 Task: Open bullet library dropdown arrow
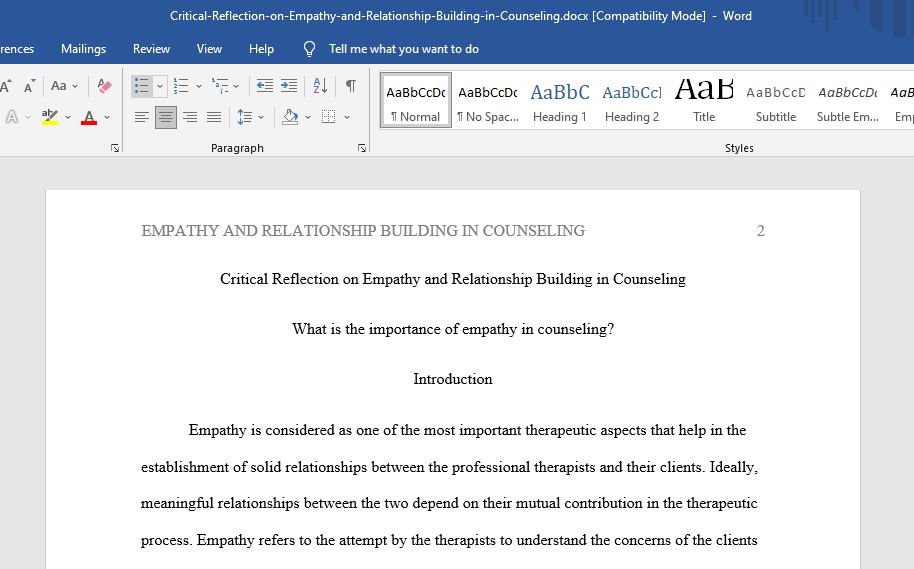coord(160,86)
